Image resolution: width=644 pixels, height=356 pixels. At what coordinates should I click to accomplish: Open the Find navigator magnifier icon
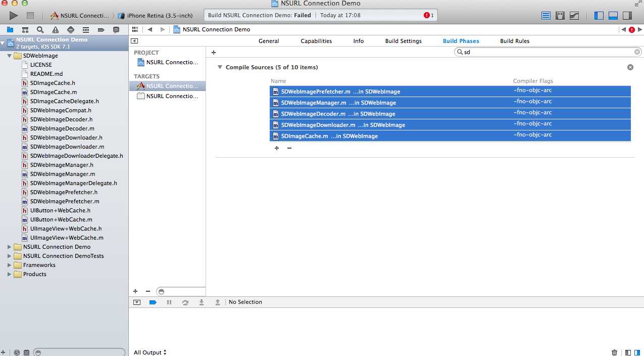tap(40, 30)
